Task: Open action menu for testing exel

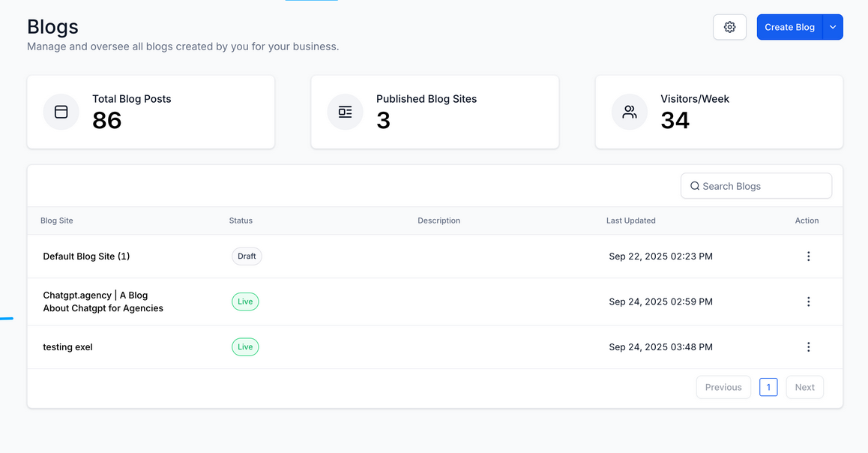Action: coord(808,347)
